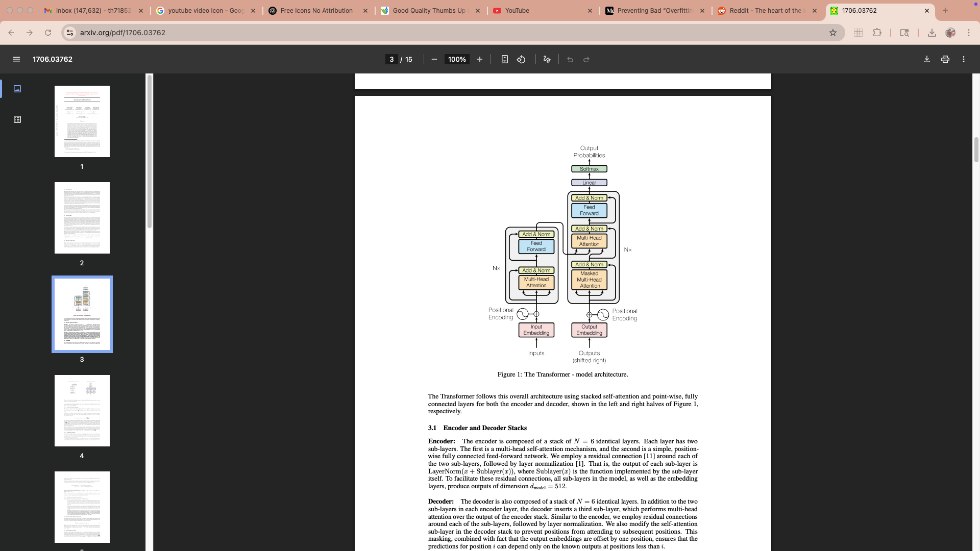Click the redo arrow in PDF toolbar
This screenshot has width=980, height=551.
[586, 59]
